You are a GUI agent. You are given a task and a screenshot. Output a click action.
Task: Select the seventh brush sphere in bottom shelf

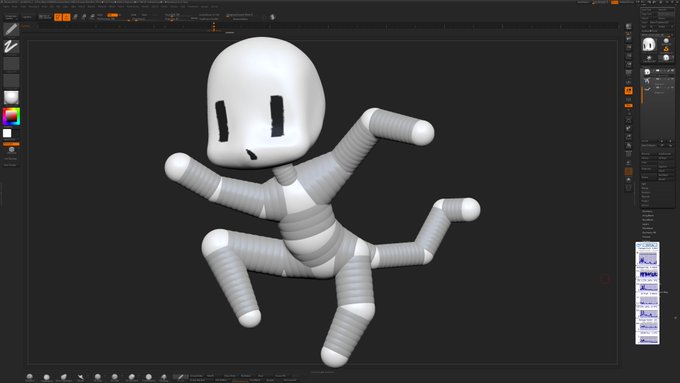tap(132, 377)
